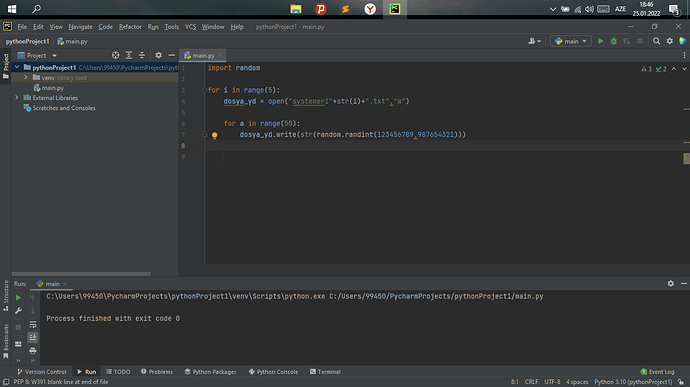Hide the Run panel with minus icon
690x387 pixels.
click(x=683, y=284)
